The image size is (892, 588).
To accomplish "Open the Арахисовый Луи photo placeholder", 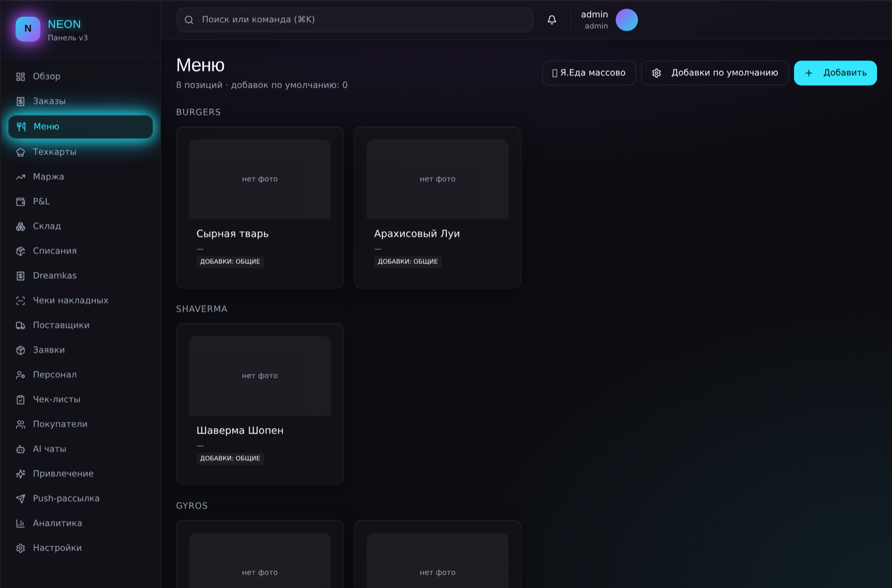I will (438, 179).
